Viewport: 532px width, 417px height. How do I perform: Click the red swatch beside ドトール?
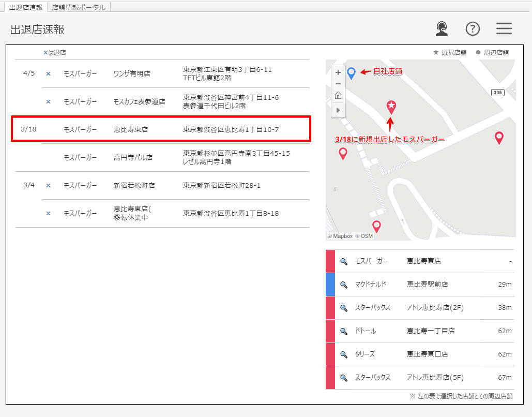(330, 331)
